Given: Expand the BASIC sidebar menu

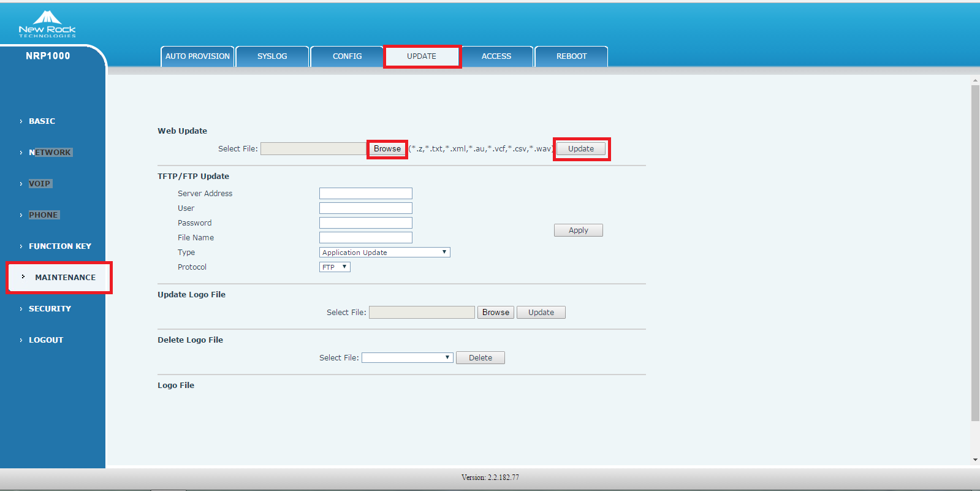Looking at the screenshot, I should point(42,121).
